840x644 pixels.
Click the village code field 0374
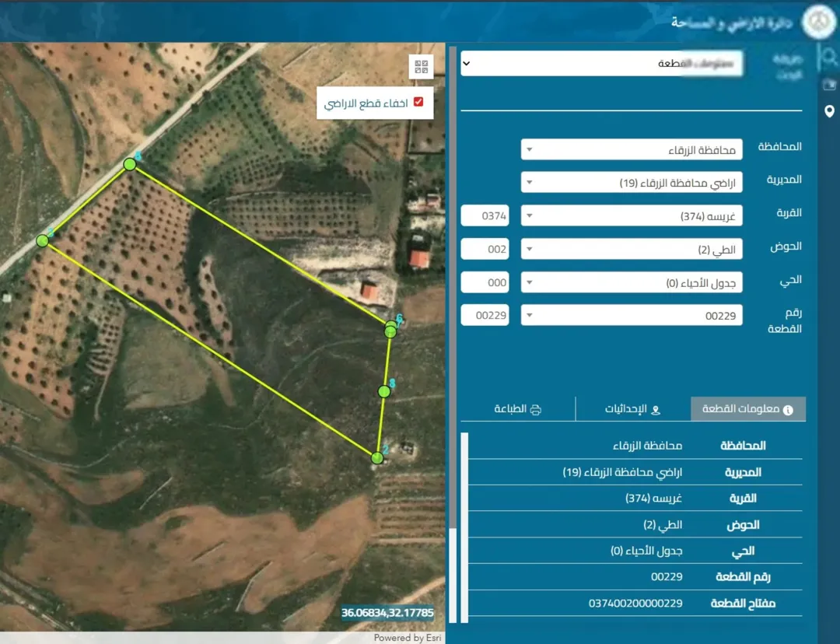(485, 216)
